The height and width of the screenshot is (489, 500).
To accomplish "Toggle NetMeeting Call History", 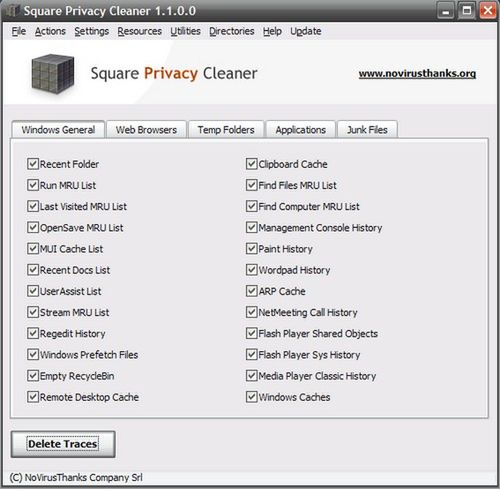I will [x=251, y=312].
